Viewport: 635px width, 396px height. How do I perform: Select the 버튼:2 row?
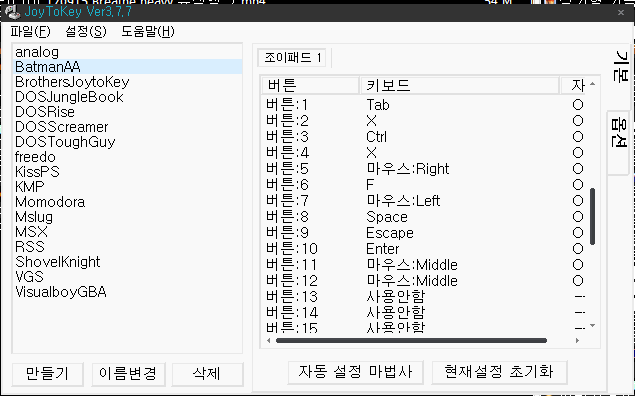pos(424,121)
